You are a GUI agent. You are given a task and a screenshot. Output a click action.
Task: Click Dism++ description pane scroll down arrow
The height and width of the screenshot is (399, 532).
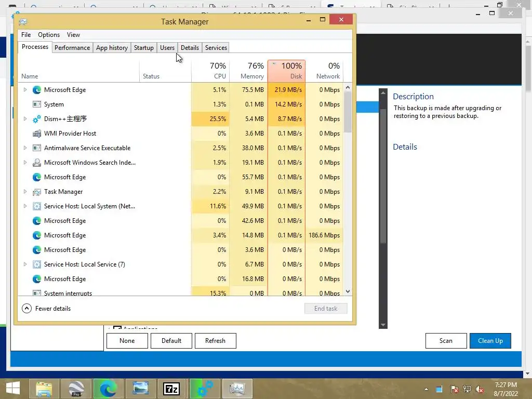pyautogui.click(x=383, y=325)
